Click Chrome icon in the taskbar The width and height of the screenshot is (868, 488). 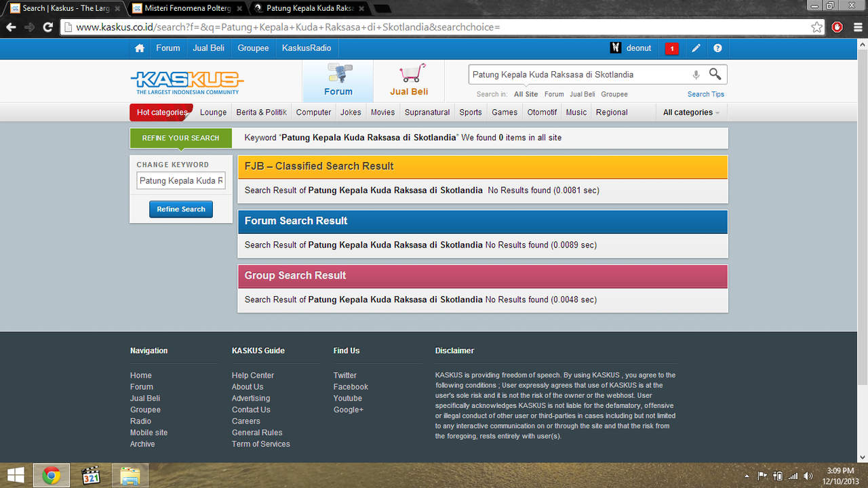pos(52,476)
